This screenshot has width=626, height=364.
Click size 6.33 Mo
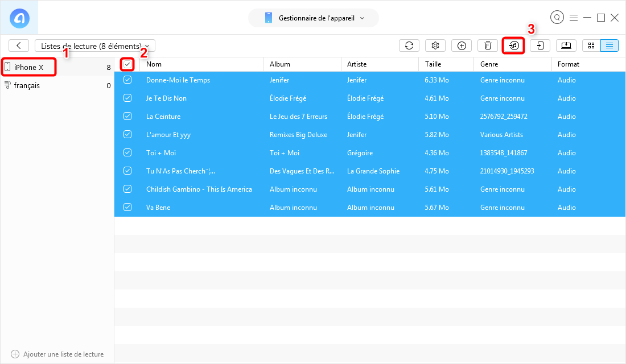[x=436, y=80]
